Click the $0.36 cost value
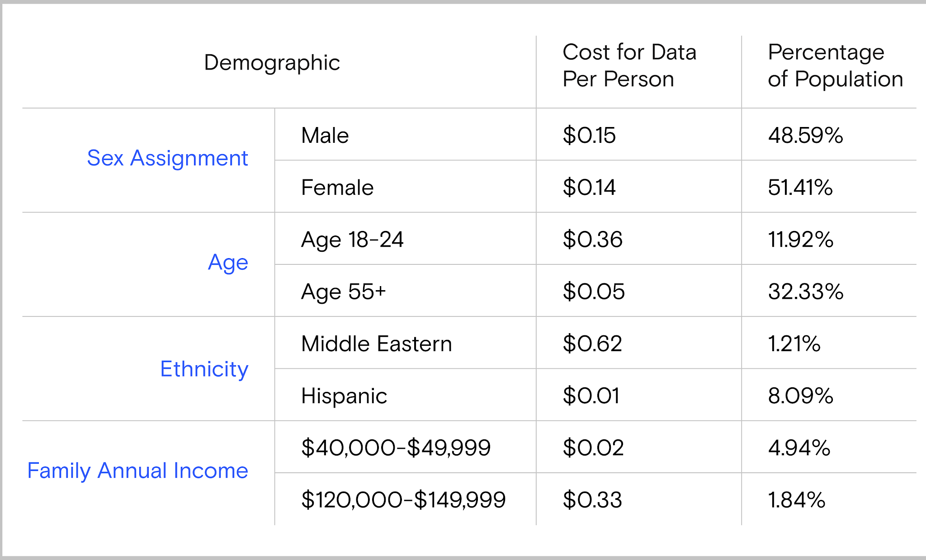The image size is (926, 560). pos(592,240)
